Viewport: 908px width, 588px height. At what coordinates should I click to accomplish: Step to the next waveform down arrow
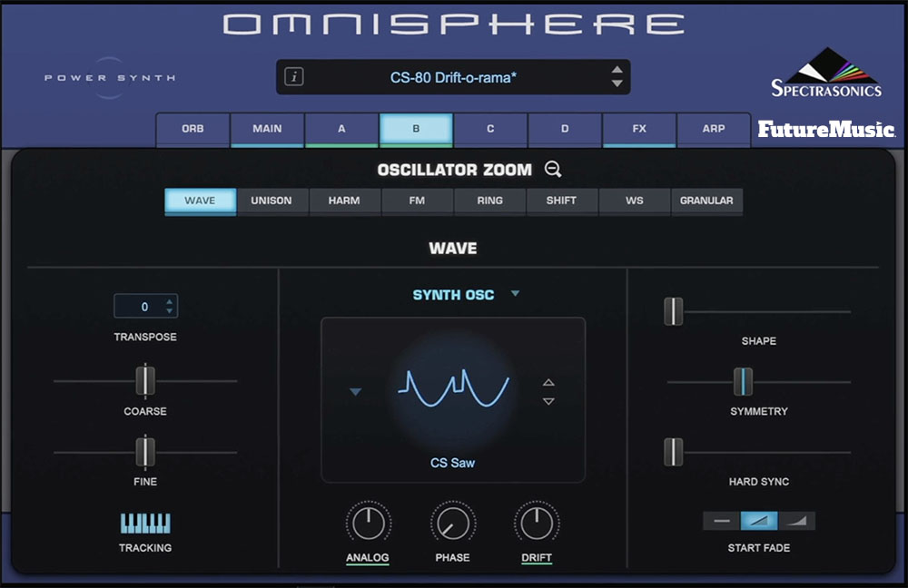[x=548, y=401]
